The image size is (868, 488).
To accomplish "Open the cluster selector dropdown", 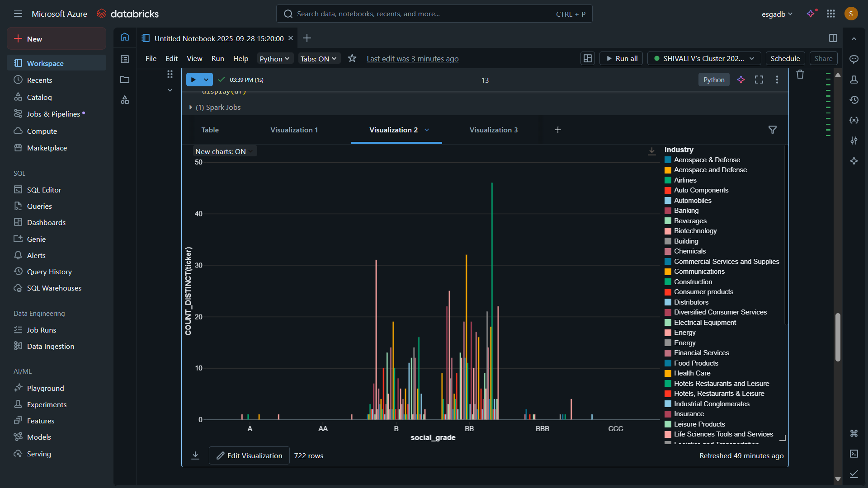I will 704,59.
